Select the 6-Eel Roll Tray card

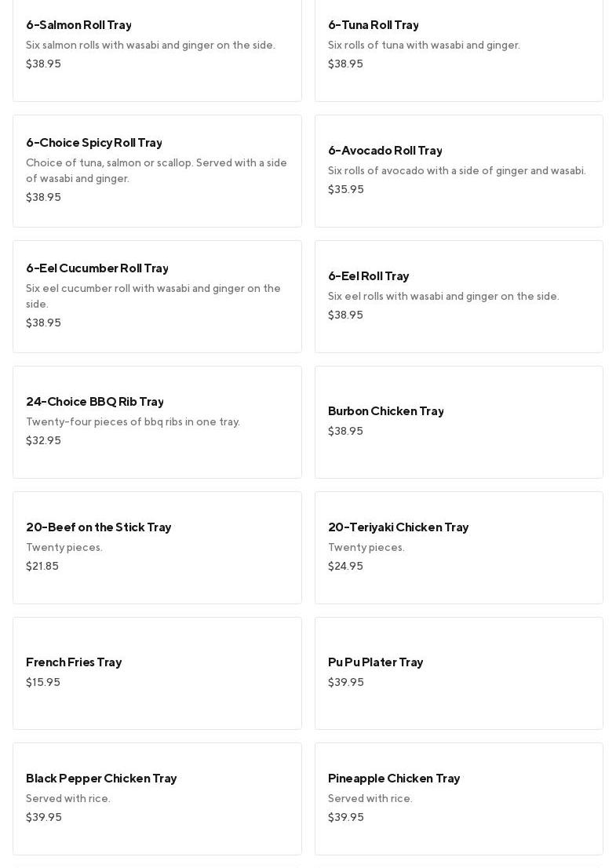point(369,276)
